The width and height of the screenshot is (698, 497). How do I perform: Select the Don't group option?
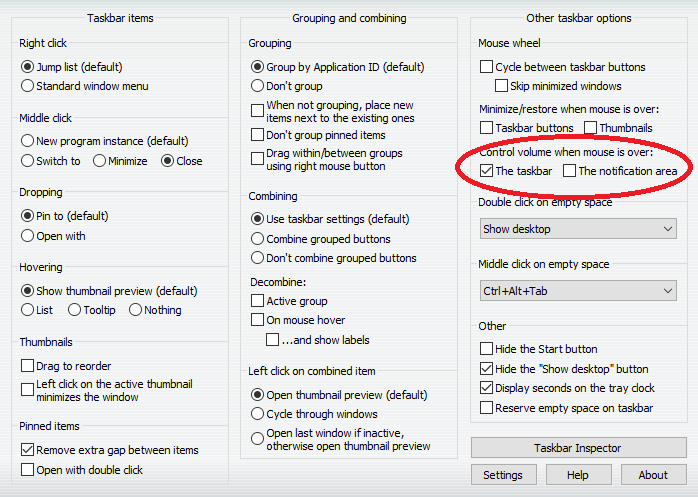[x=258, y=86]
